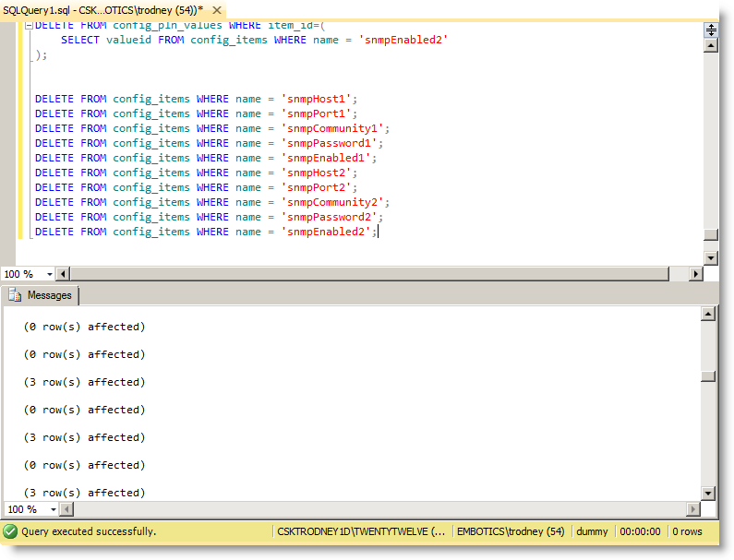Click the 'snmpPassword2' string in the query

pyautogui.click(x=329, y=217)
